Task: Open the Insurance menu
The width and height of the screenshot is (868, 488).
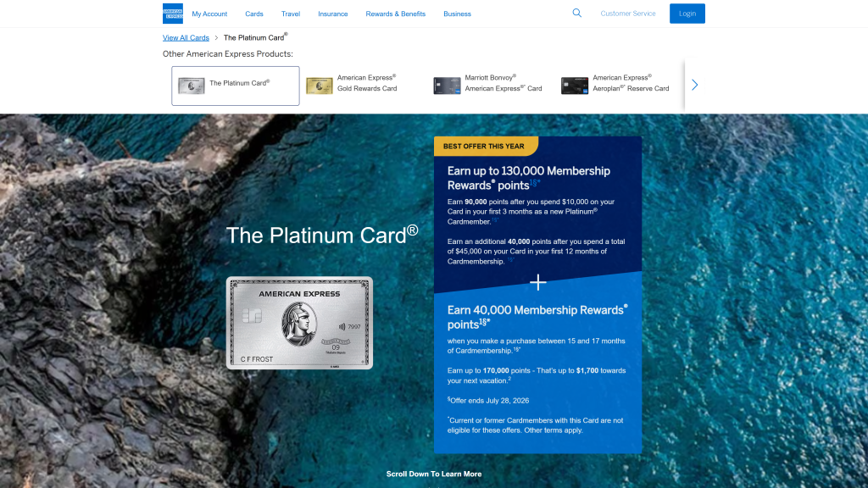Action: coord(332,14)
